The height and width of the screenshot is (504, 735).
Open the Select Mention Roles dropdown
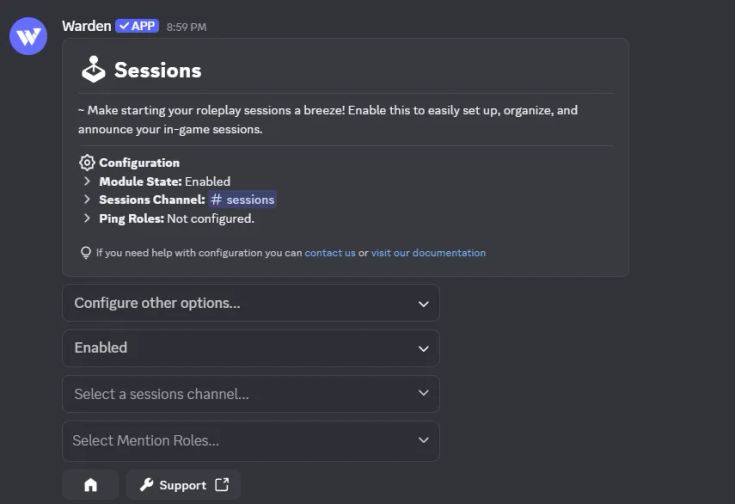point(251,441)
